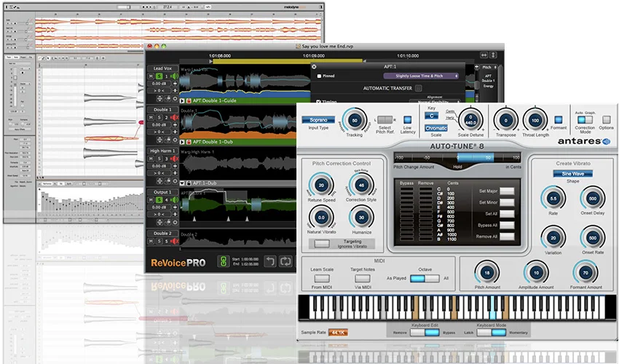Solo the Double 2 track

[x=159, y=241]
